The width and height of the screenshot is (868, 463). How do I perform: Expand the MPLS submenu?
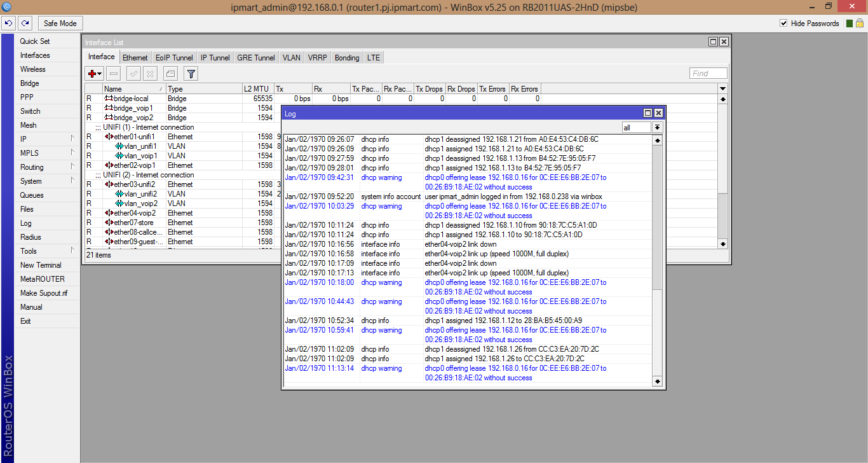pos(48,153)
